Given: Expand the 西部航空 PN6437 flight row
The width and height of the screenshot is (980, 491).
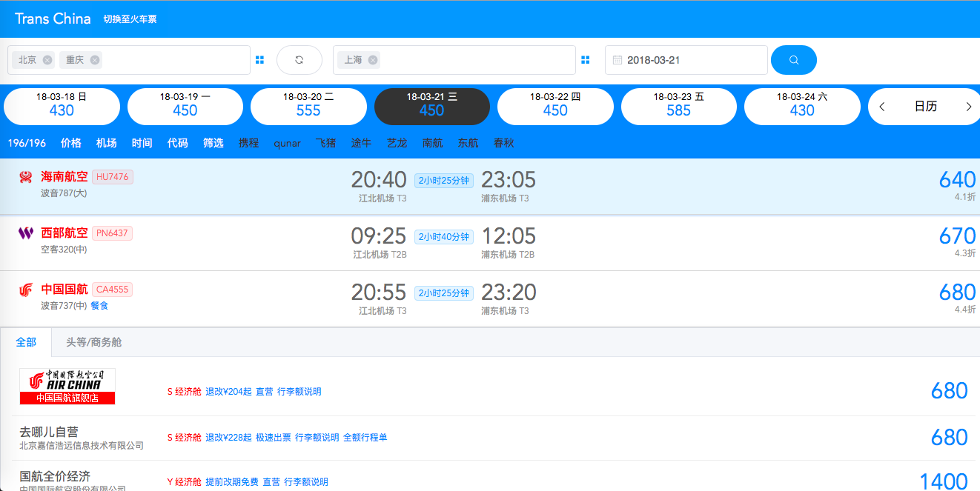Looking at the screenshot, I should point(490,243).
